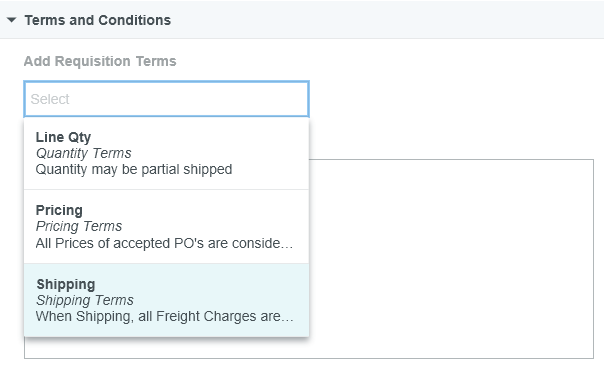This screenshot has width=604, height=370.
Task: Choose the Line Qty term option
Action: click(166, 153)
